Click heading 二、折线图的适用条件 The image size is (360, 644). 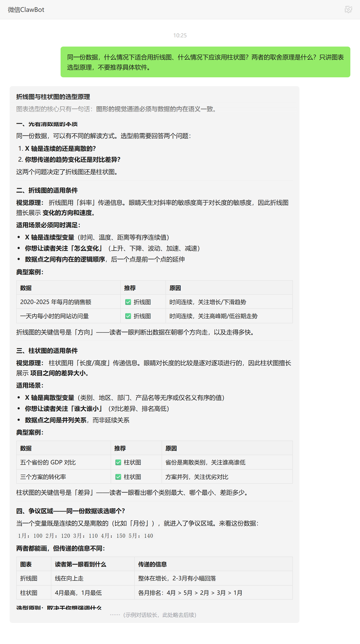tap(47, 190)
